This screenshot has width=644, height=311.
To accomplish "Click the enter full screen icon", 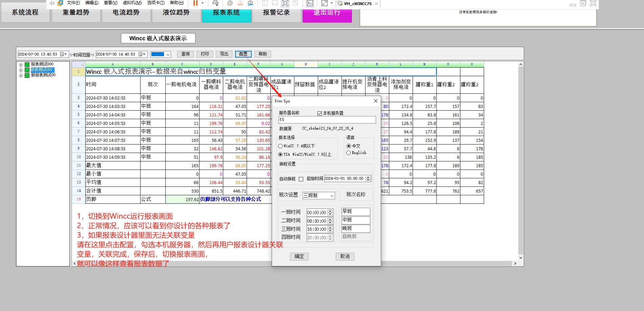I will [324, 3].
